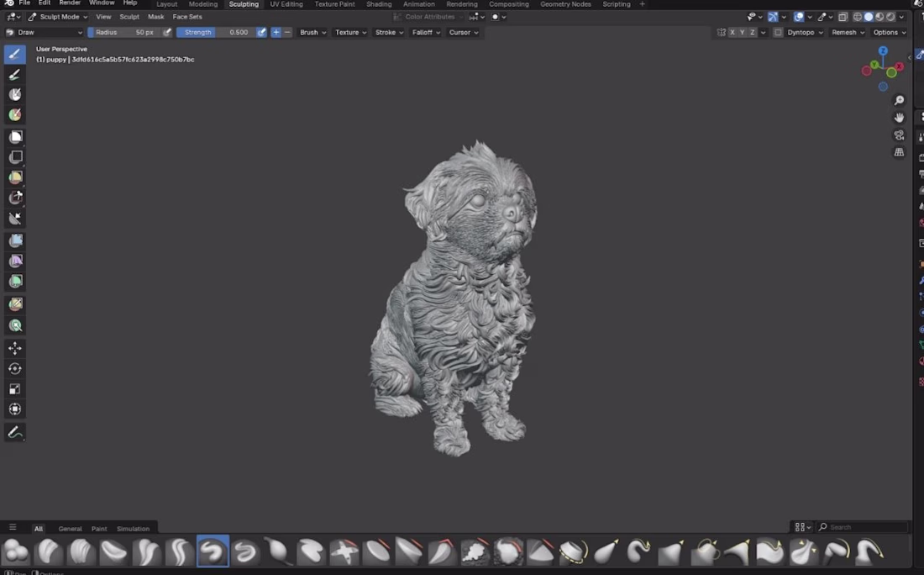Toggle X axis symmetry
Image resolution: width=924 pixels, height=575 pixels.
tap(732, 33)
